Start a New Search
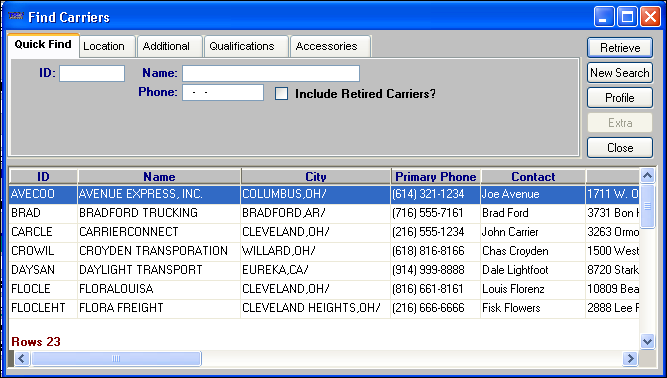This screenshot has height=378, width=667. [x=620, y=73]
